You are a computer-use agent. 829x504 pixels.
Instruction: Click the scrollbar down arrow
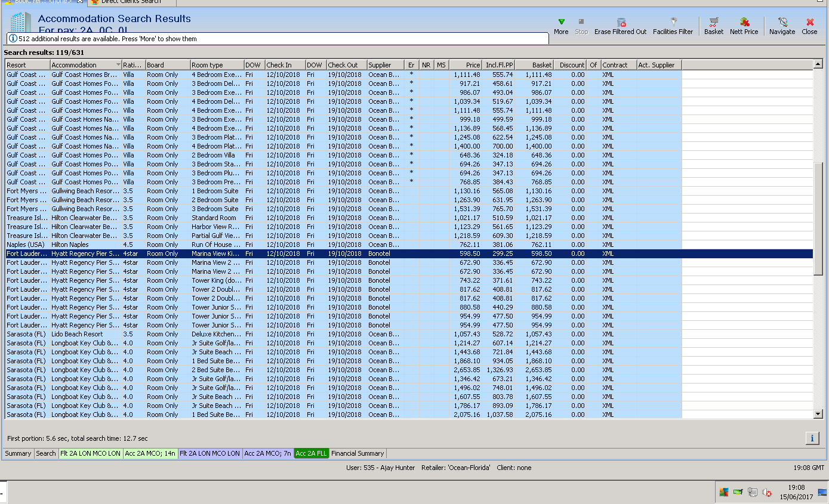point(818,414)
